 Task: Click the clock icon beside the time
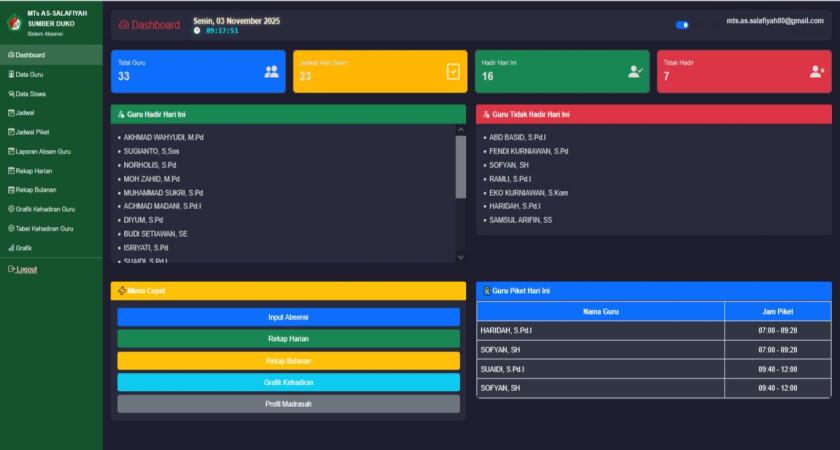197,31
